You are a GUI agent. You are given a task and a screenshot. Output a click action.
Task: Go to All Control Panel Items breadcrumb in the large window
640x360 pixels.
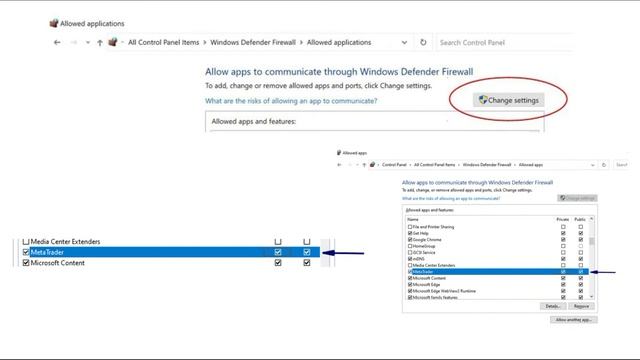[x=164, y=42]
